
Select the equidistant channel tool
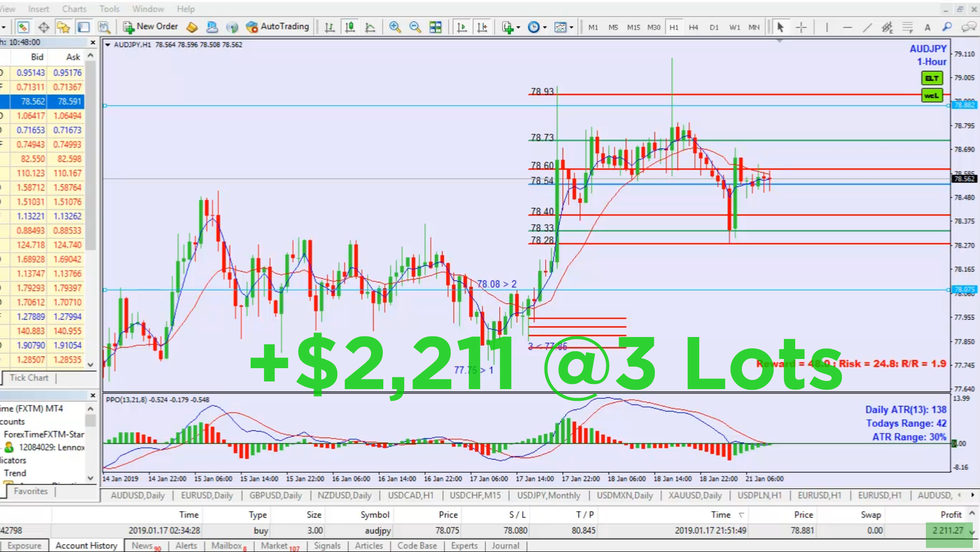click(x=887, y=27)
